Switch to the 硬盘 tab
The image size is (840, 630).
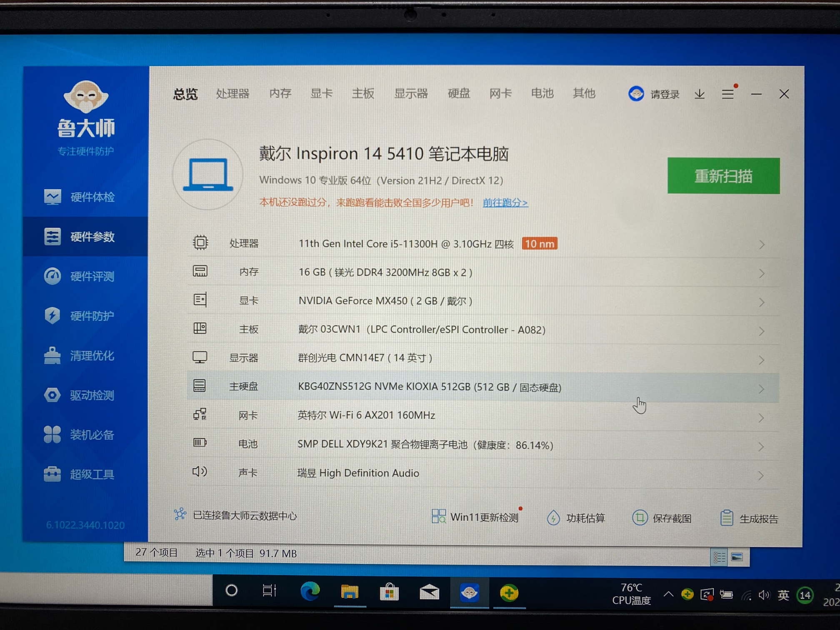459,94
